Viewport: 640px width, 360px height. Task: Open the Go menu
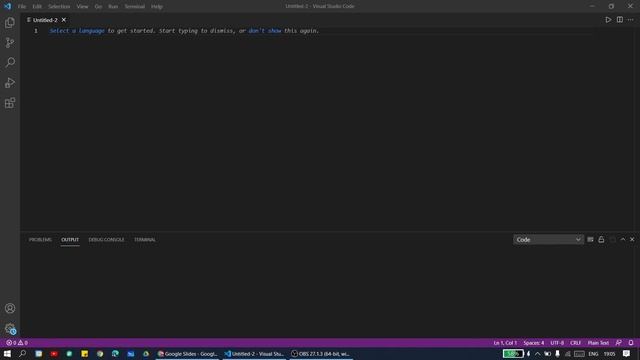(98, 7)
